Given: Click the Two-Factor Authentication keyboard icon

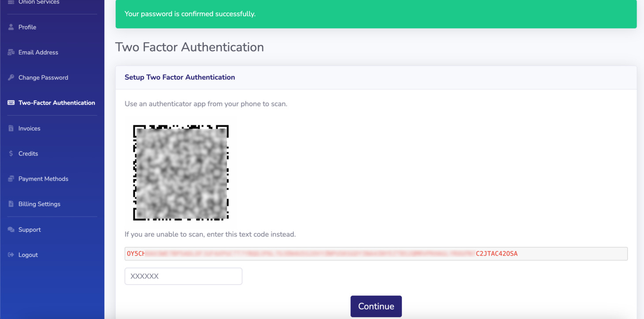Looking at the screenshot, I should (x=11, y=103).
